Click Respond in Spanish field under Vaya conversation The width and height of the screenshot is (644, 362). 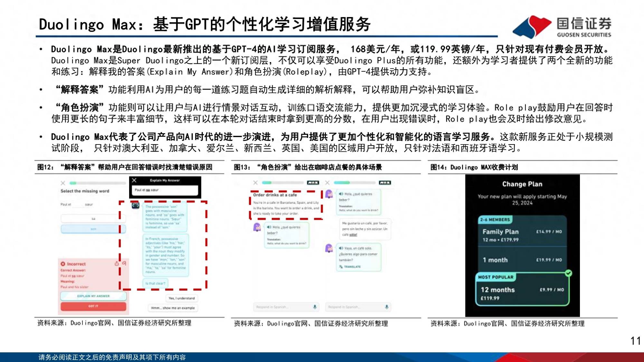(x=358, y=307)
